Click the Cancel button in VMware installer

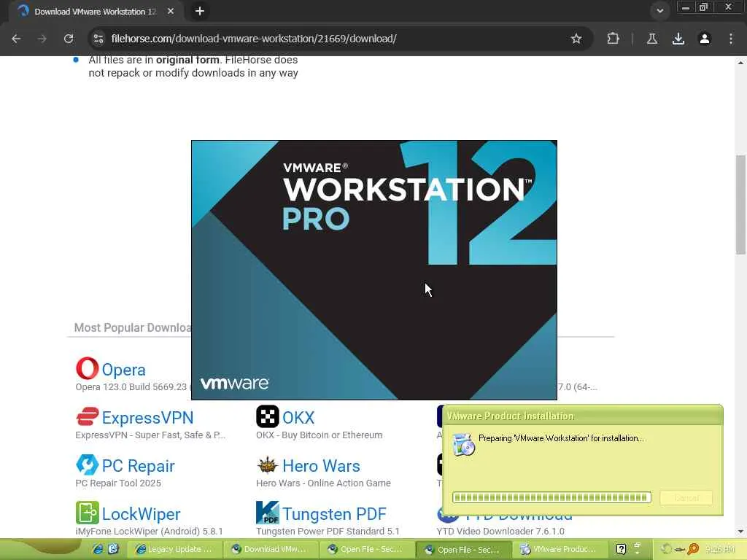point(686,497)
